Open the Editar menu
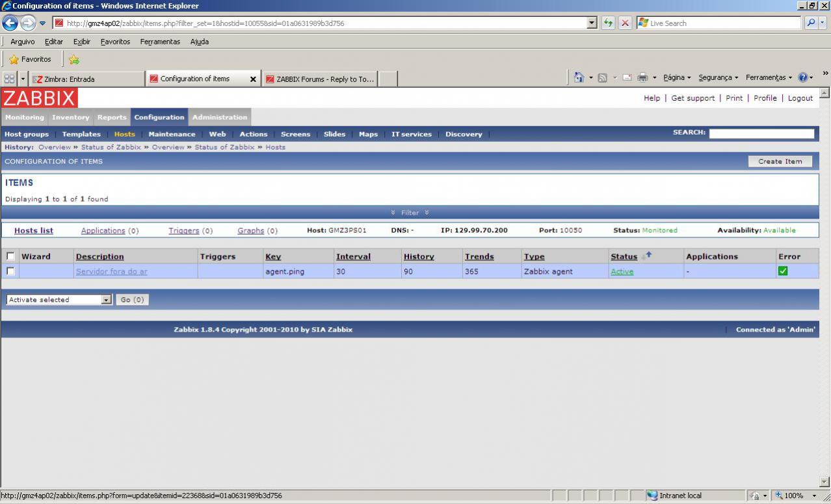The image size is (831, 504). pyautogui.click(x=54, y=42)
